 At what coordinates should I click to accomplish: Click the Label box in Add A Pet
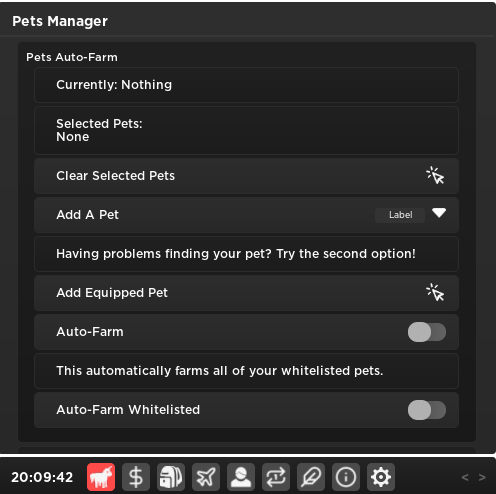click(400, 215)
